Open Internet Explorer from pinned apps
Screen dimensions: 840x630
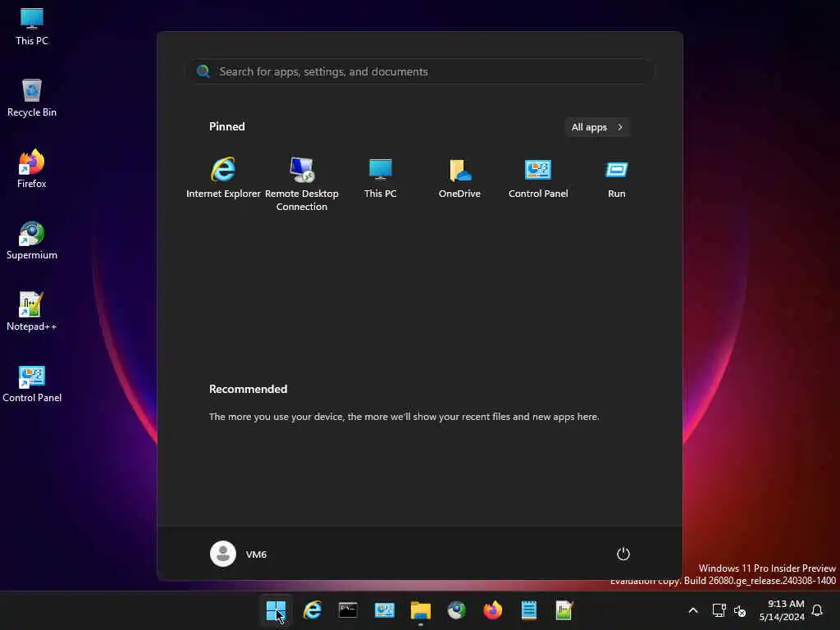(223, 178)
